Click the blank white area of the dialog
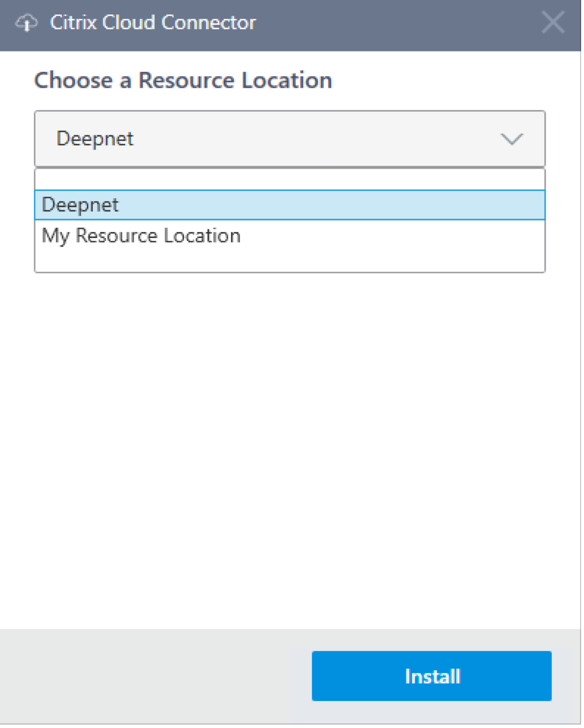The height and width of the screenshot is (728, 584). [x=290, y=447]
